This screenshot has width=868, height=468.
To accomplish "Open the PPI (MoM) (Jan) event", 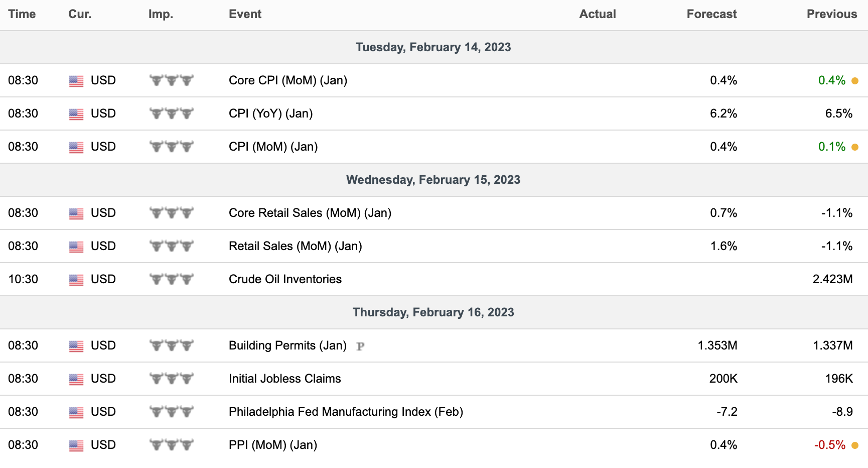I will coord(273,445).
